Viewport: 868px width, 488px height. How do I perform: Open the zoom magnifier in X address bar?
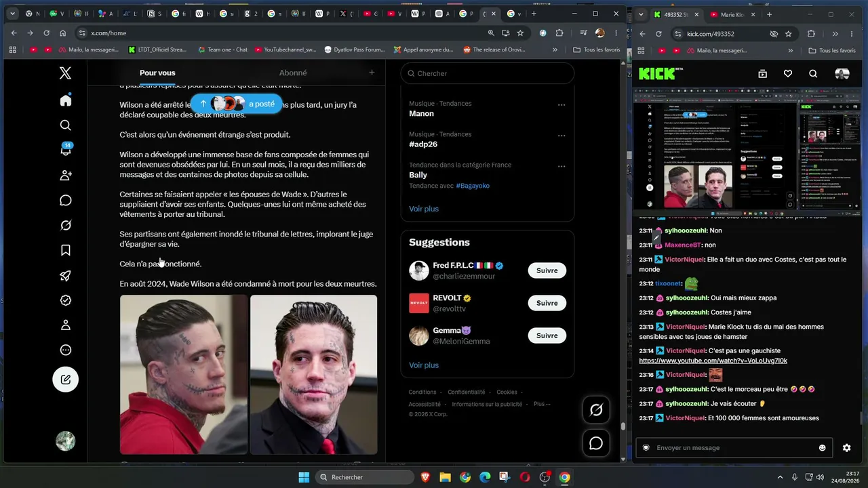tap(491, 33)
